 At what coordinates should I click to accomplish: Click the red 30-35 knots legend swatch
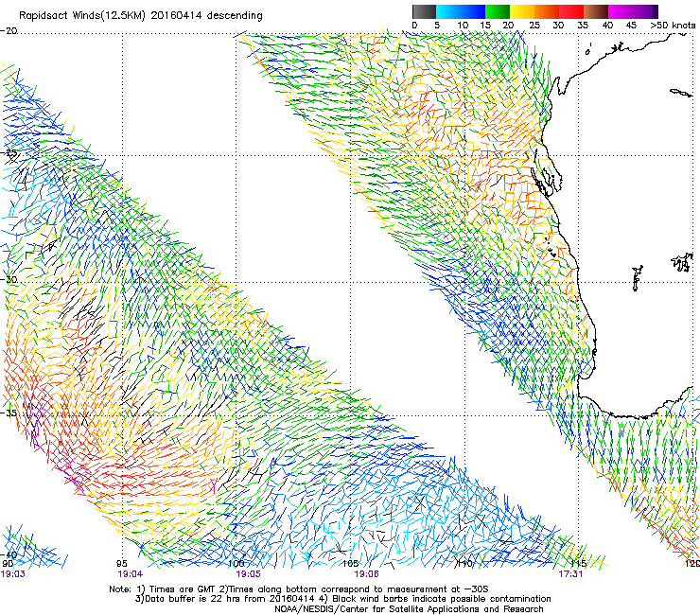coord(571,11)
